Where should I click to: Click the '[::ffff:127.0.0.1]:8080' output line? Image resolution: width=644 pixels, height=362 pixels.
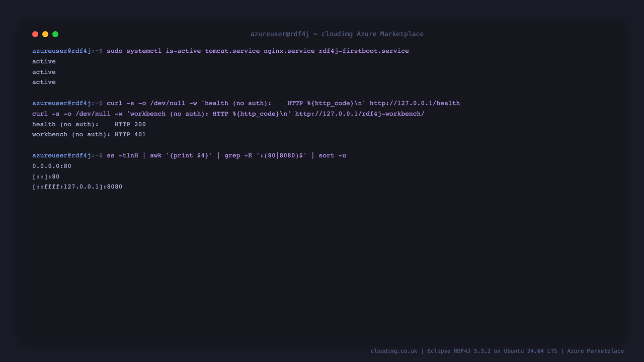tap(77, 187)
